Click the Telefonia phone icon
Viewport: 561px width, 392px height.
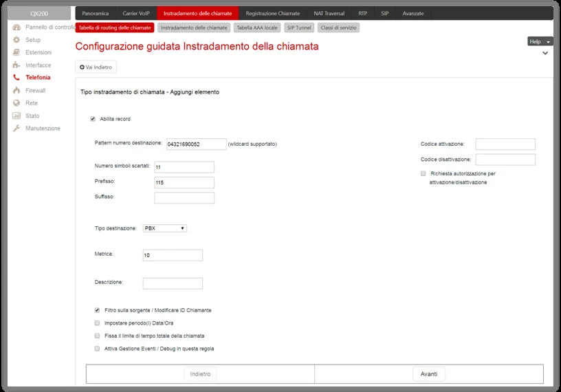tap(16, 78)
